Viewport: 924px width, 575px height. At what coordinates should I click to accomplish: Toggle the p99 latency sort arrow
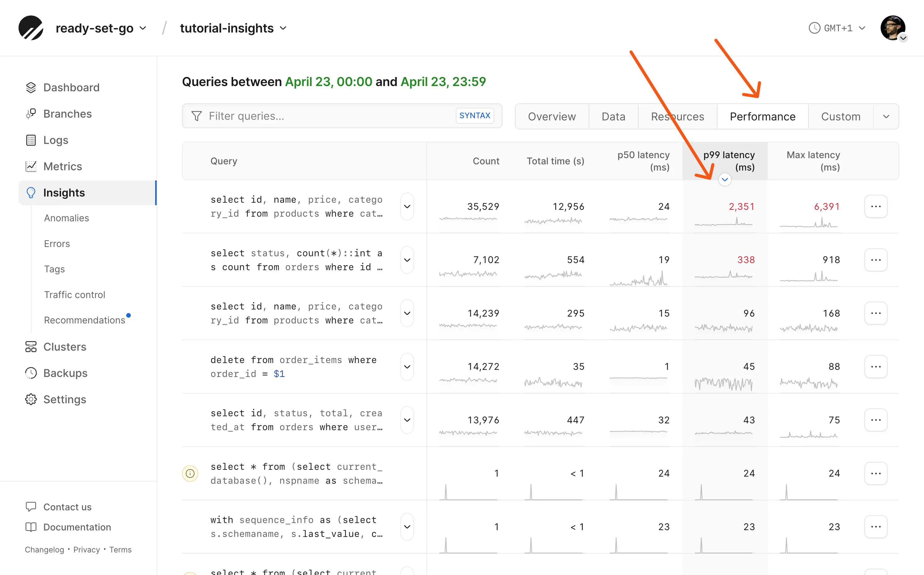point(725,179)
